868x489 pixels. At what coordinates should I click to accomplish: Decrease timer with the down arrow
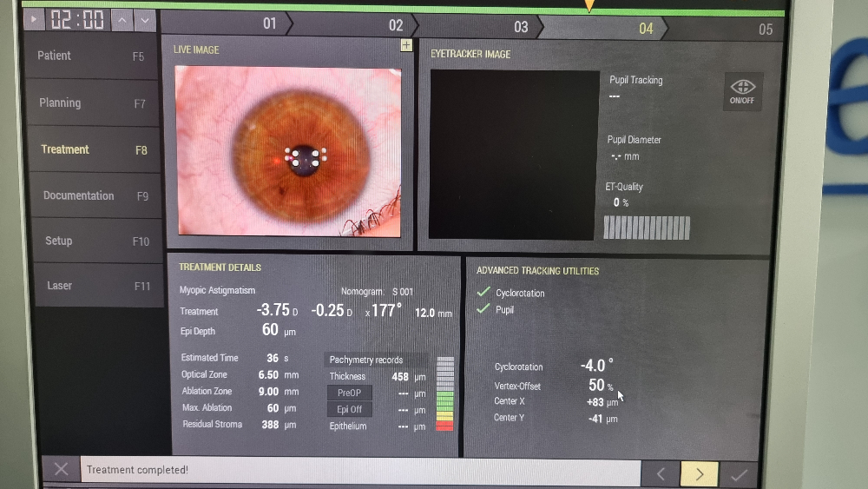144,21
